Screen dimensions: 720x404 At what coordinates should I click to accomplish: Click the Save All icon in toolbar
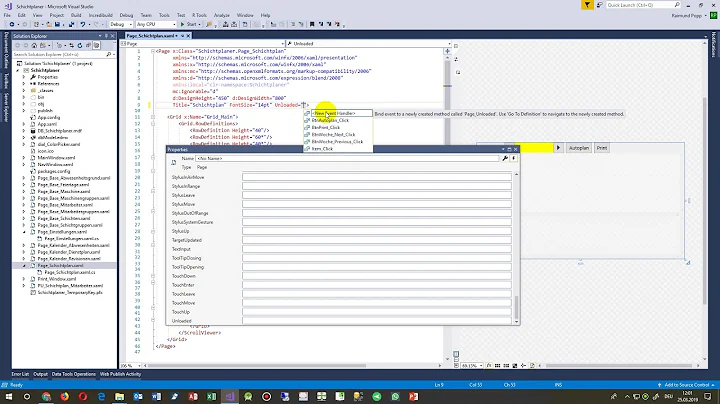(71, 24)
